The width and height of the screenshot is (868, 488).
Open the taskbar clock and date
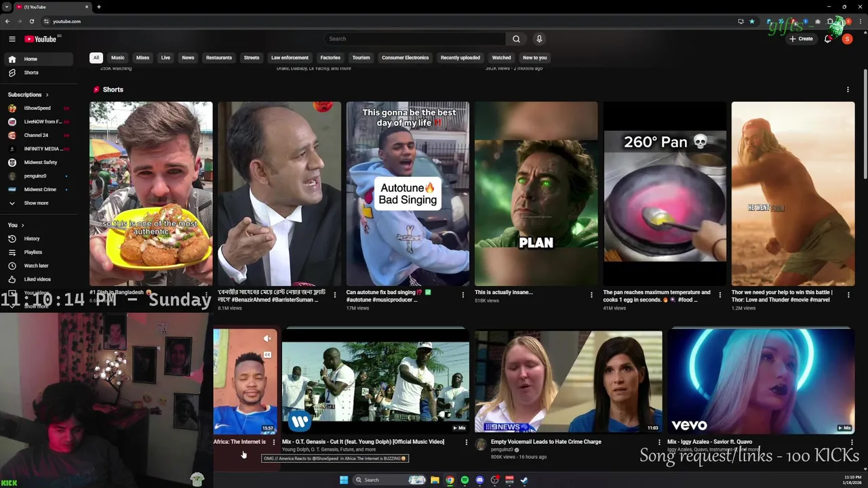tap(852, 480)
